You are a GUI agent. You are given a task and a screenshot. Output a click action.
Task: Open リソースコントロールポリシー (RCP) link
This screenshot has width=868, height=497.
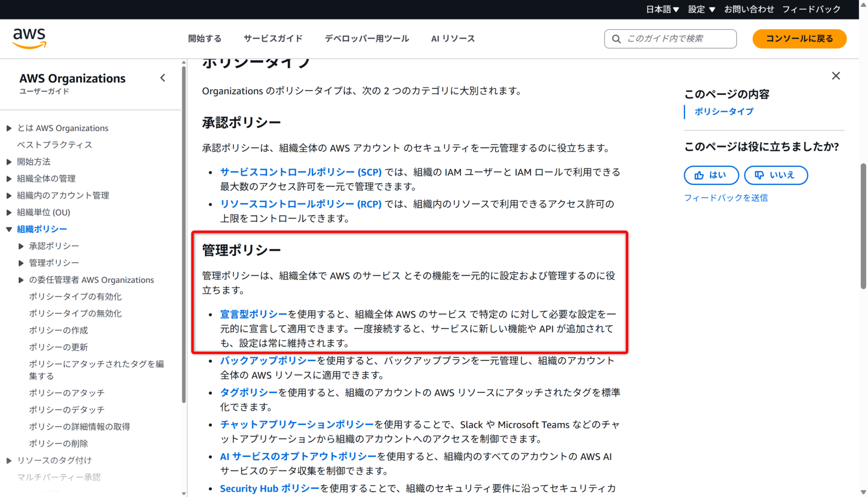click(x=301, y=204)
